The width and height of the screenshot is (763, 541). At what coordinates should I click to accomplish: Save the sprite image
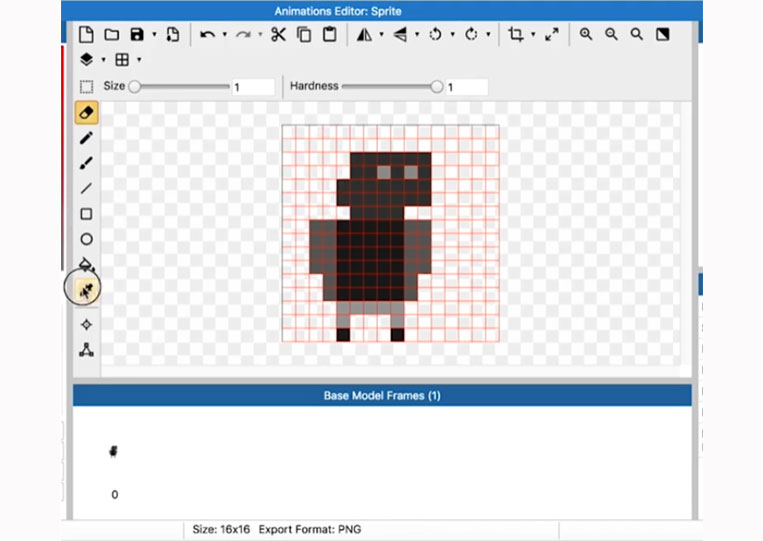point(137,35)
